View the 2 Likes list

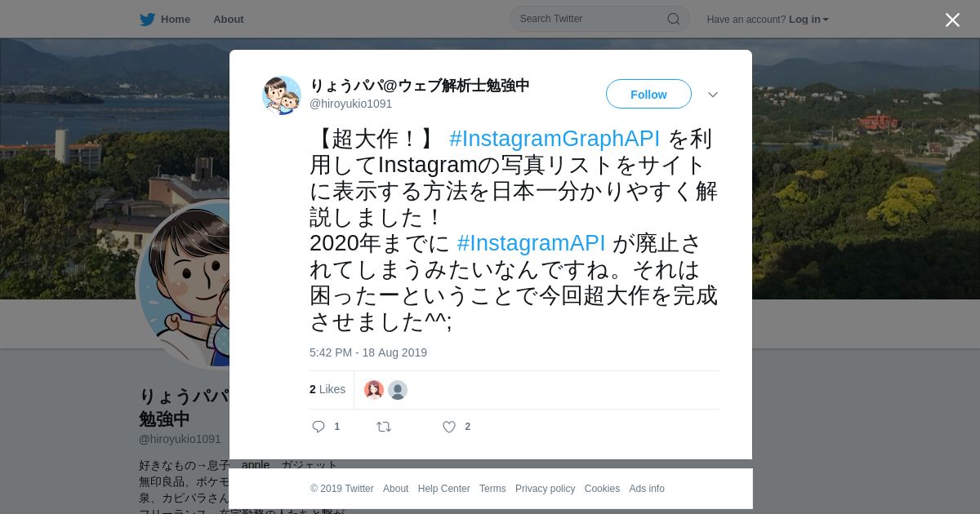[327, 389]
